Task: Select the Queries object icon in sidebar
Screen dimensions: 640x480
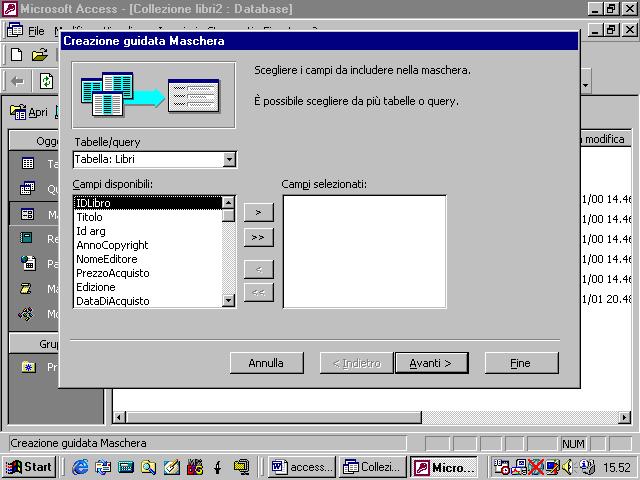Action: pos(28,188)
